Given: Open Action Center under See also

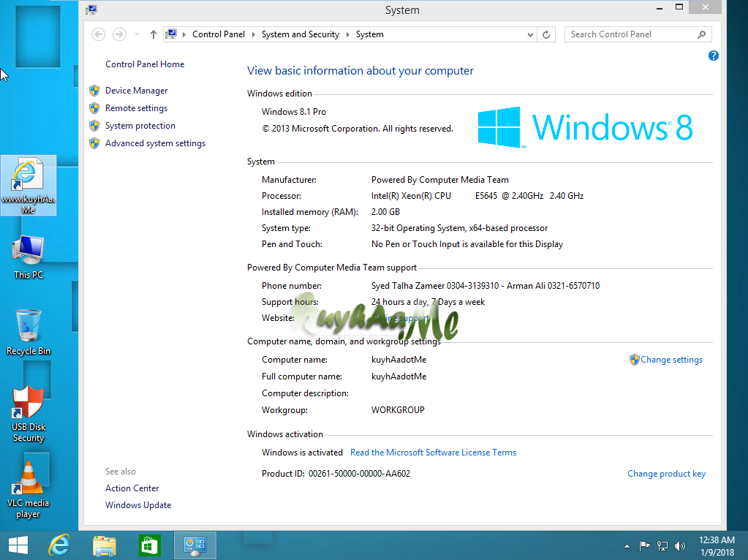Looking at the screenshot, I should point(132,488).
